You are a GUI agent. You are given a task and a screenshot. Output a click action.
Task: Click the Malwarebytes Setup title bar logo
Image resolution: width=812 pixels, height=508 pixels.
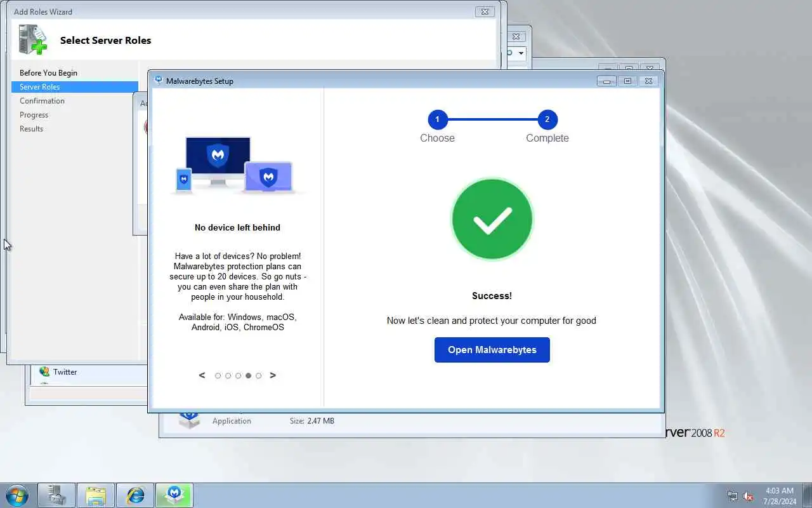159,81
